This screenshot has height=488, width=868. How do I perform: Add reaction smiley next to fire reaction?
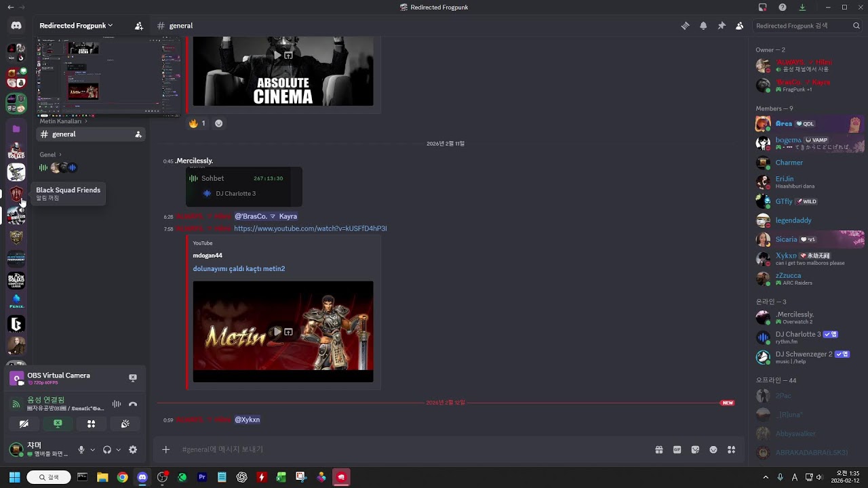tap(218, 123)
